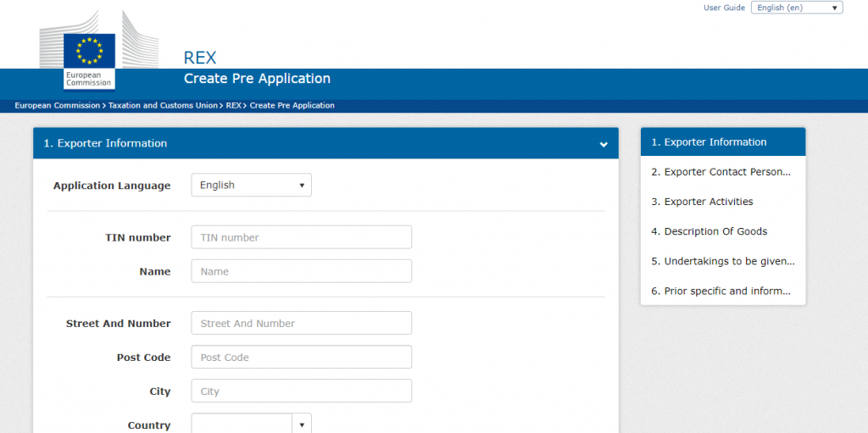Focus the Name text field
868x433 pixels.
[301, 271]
